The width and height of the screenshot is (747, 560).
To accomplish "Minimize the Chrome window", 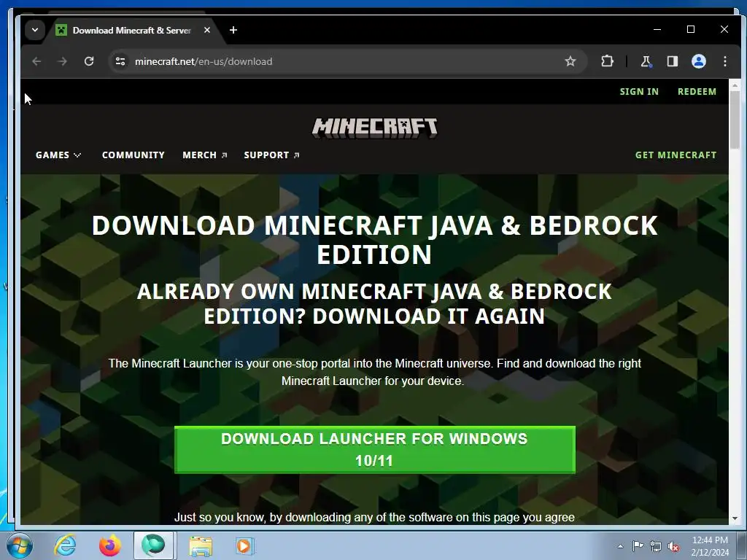I will (657, 29).
